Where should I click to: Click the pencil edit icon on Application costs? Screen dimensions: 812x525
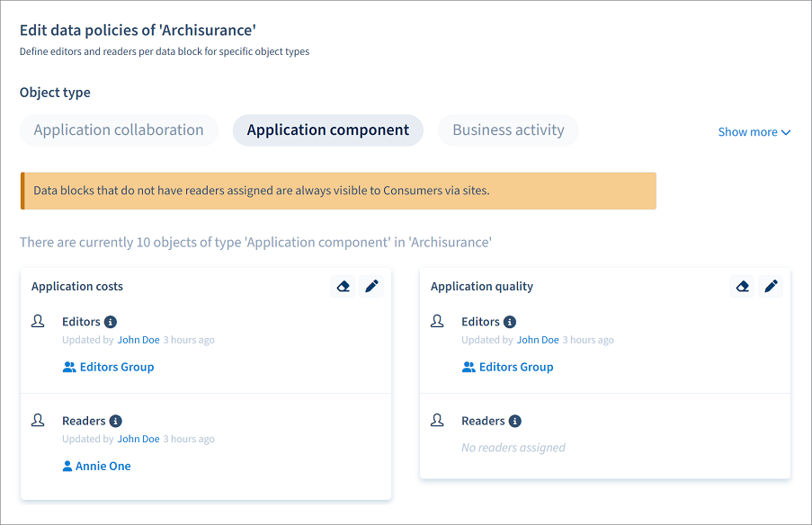click(x=371, y=287)
